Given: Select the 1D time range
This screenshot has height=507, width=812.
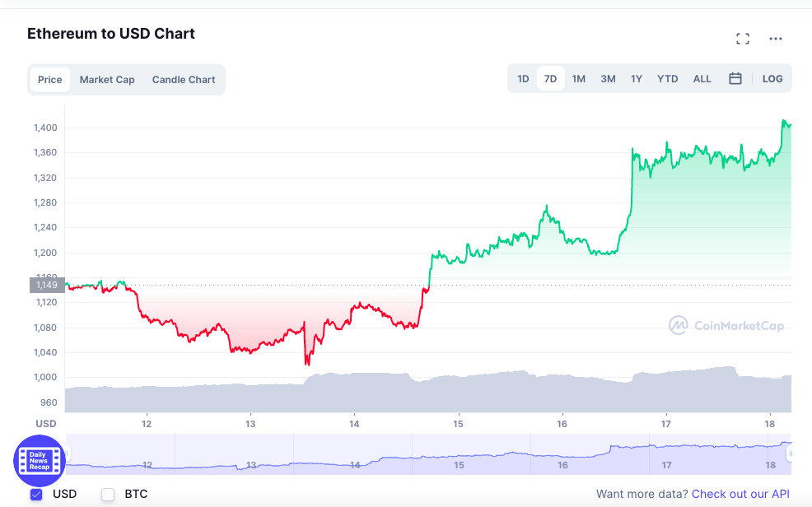Looking at the screenshot, I should coord(523,79).
